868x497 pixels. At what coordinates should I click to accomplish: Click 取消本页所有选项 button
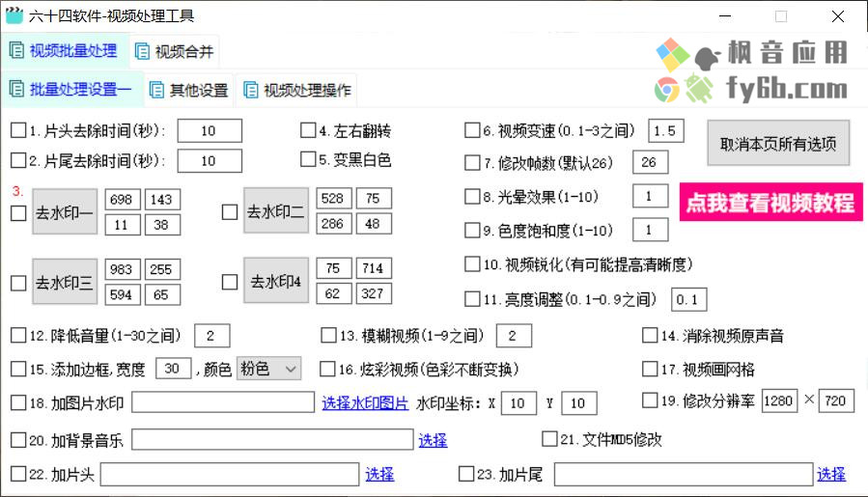[778, 144]
